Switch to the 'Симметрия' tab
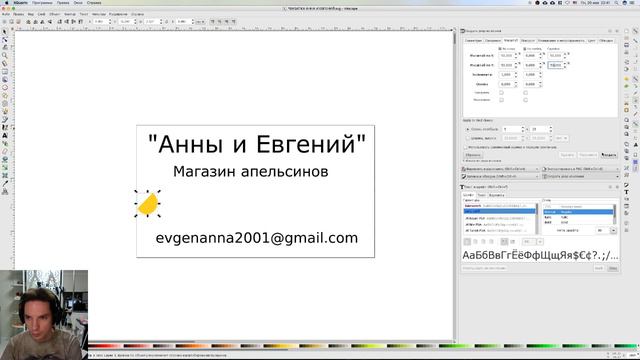640x360 pixels. [473, 40]
